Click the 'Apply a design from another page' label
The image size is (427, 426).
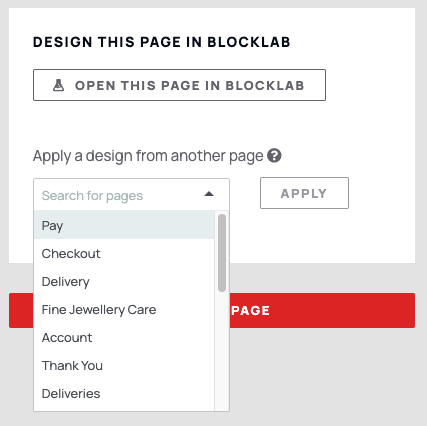(148, 156)
